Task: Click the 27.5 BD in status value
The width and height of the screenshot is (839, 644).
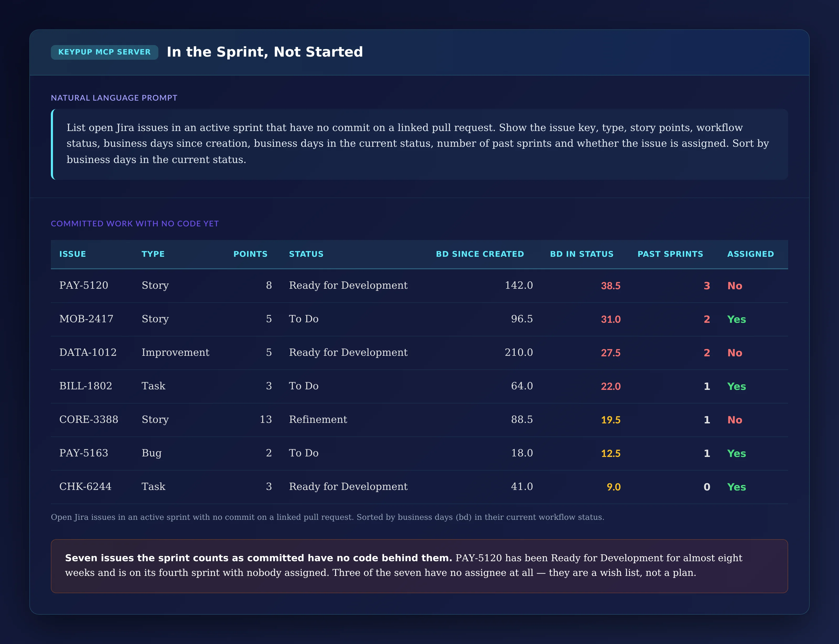Action: (611, 353)
